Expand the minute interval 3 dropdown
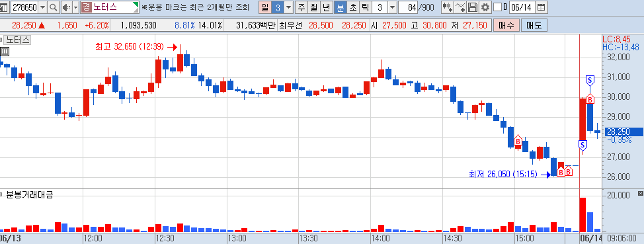This screenshot has width=644, height=244. (392, 7)
